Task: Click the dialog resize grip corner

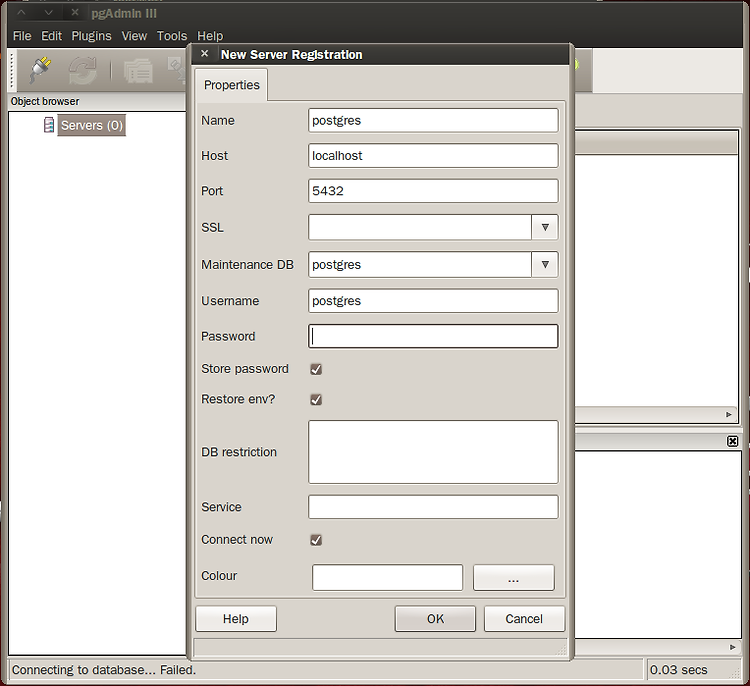Action: [x=562, y=650]
